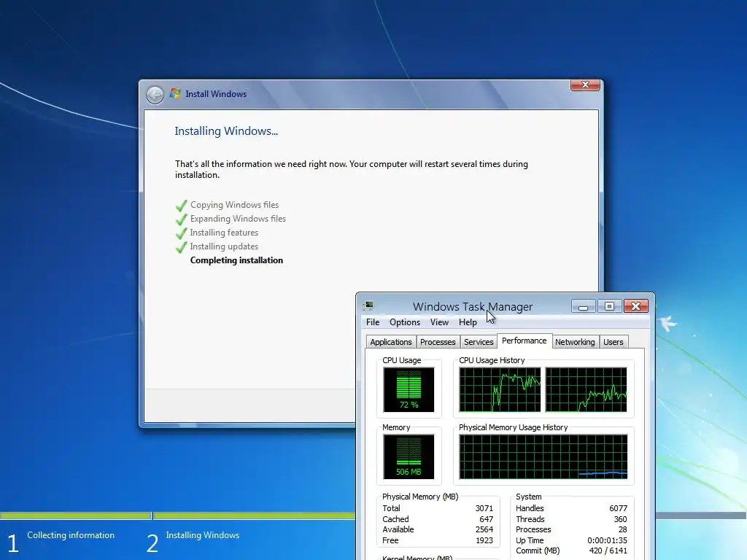The image size is (747, 560).
Task: Click the 'Collecting information' step label
Action: [71, 535]
